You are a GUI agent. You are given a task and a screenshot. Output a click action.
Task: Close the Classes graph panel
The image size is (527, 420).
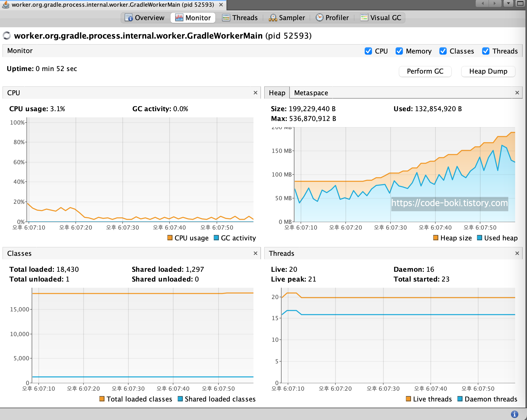click(255, 253)
